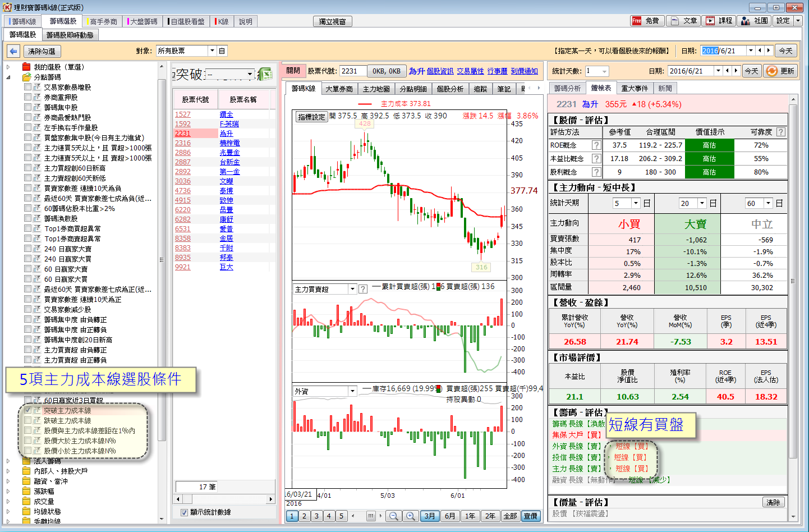Open the 20日 statistics period dropdown
Image resolution: width=809 pixels, height=532 pixels.
[x=702, y=203]
